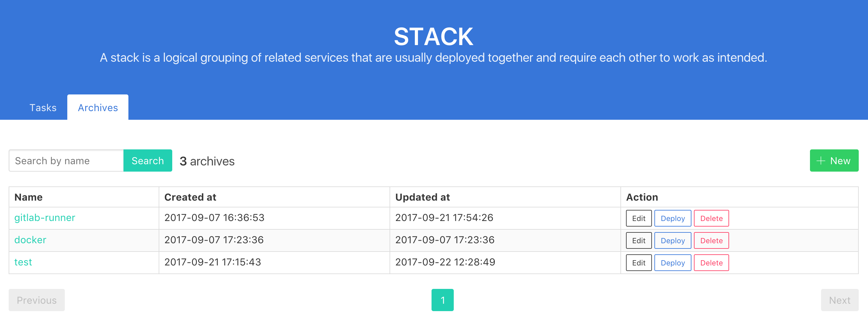The height and width of the screenshot is (321, 868).
Task: Open the docker archive link
Action: tap(30, 240)
